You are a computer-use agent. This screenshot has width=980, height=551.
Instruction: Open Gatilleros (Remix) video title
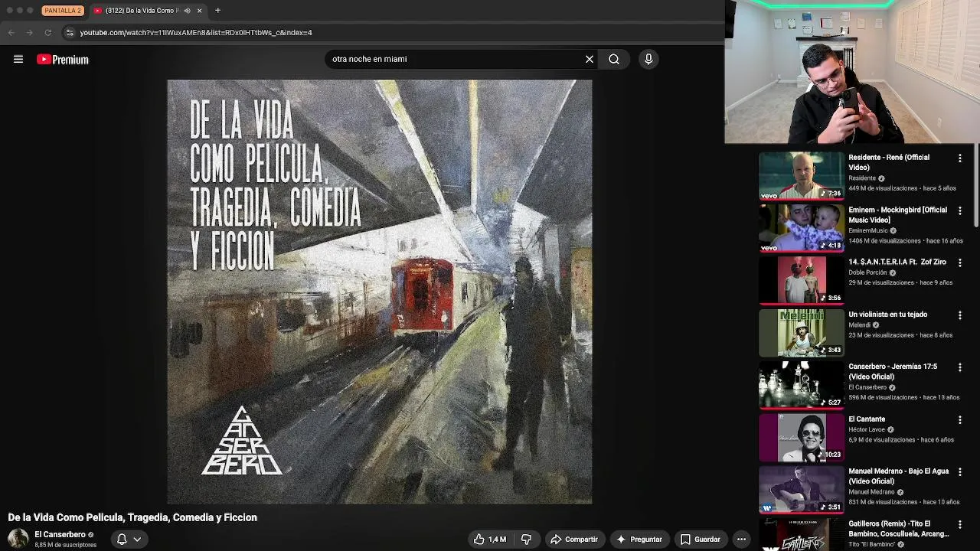pos(899,528)
